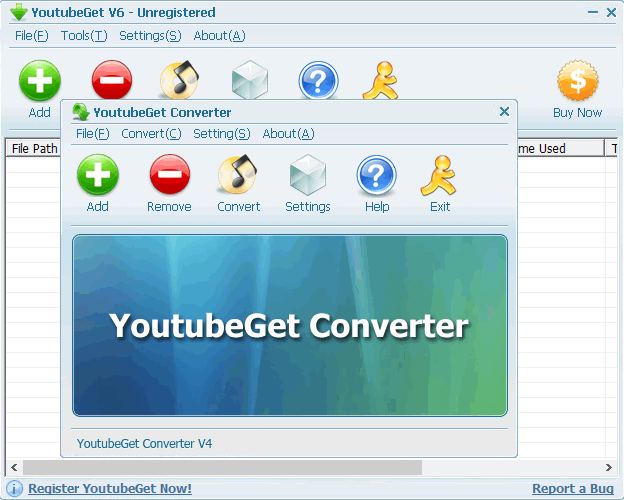Click the green arrow YoutubeGet V6 logo icon

[19, 12]
